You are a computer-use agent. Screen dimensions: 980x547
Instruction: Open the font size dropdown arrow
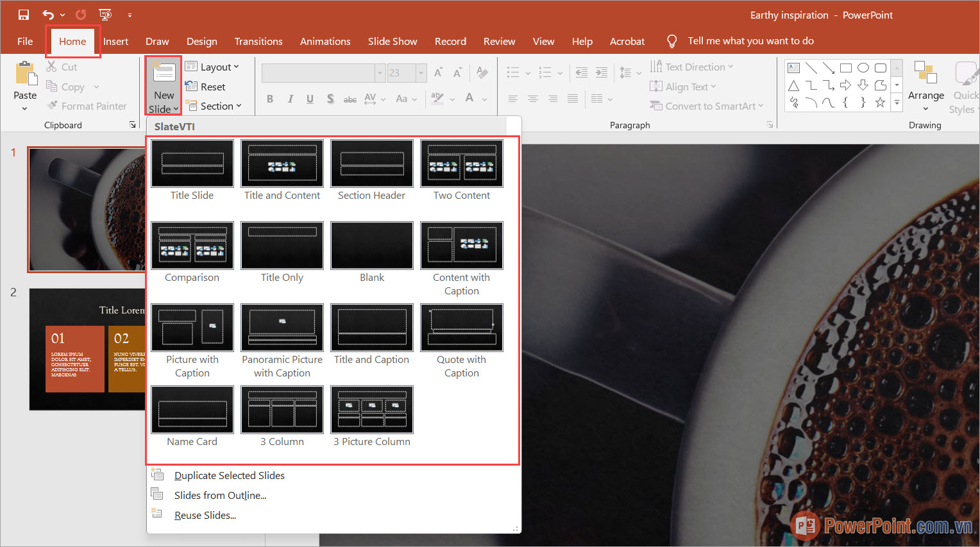tap(421, 73)
